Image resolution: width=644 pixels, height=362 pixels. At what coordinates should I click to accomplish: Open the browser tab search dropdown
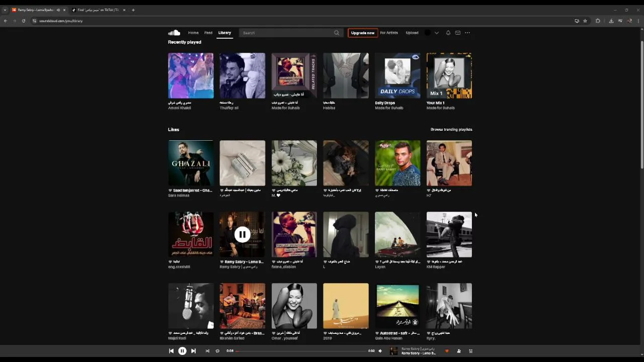5,10
